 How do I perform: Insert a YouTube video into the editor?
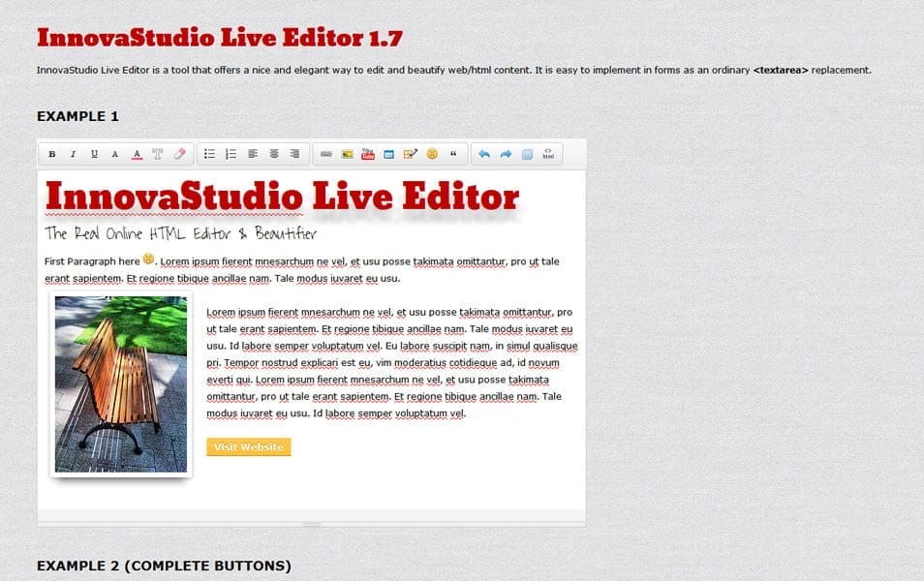point(368,153)
